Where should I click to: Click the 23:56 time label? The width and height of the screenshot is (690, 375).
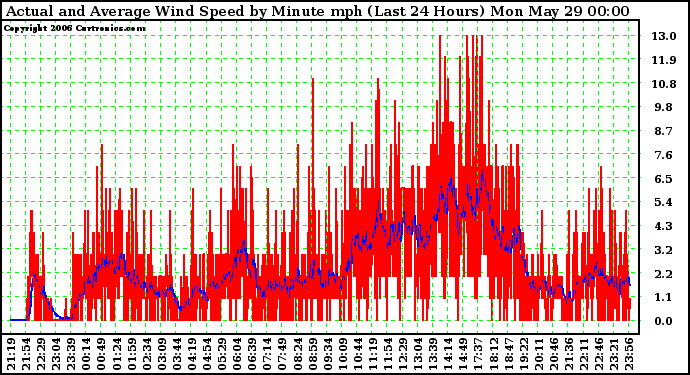[629, 354]
